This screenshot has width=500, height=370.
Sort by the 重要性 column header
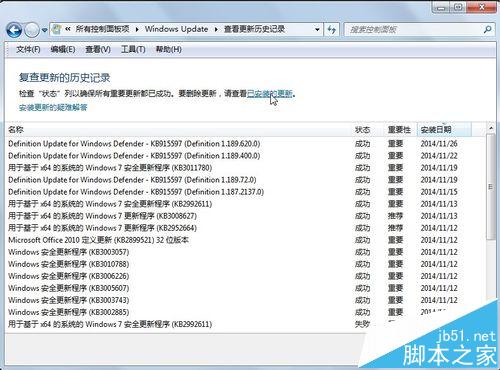tap(399, 129)
